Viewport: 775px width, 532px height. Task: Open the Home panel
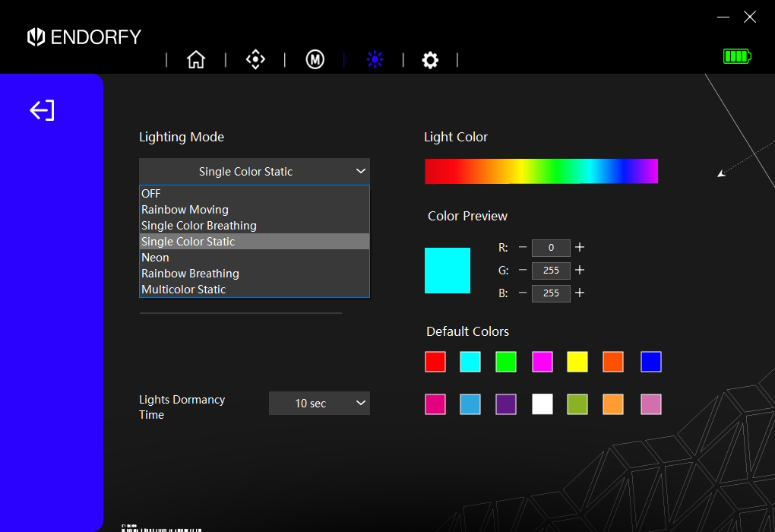(195, 59)
